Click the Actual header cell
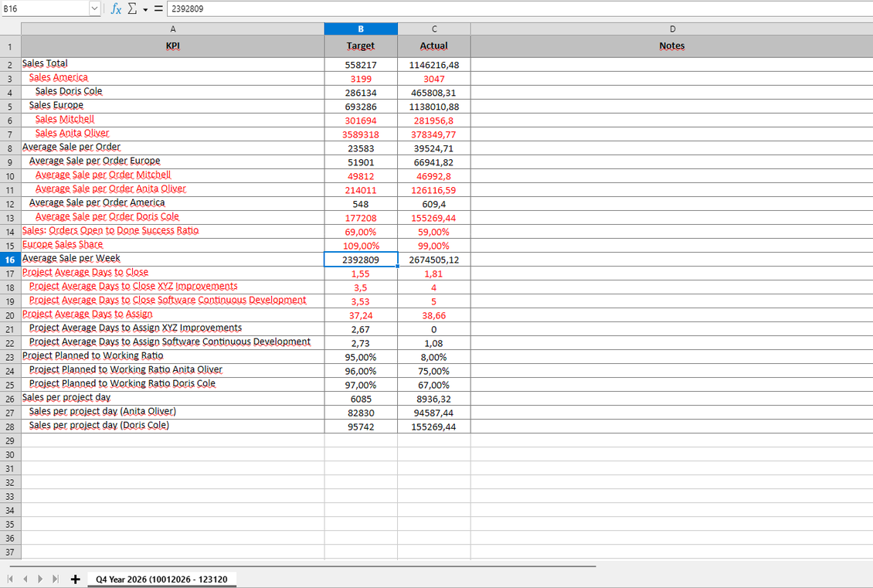The image size is (873, 588). (434, 46)
